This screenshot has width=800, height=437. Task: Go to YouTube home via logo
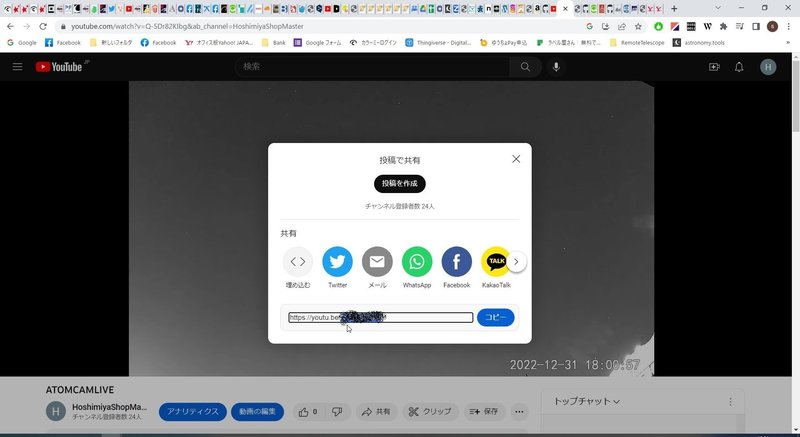point(59,67)
